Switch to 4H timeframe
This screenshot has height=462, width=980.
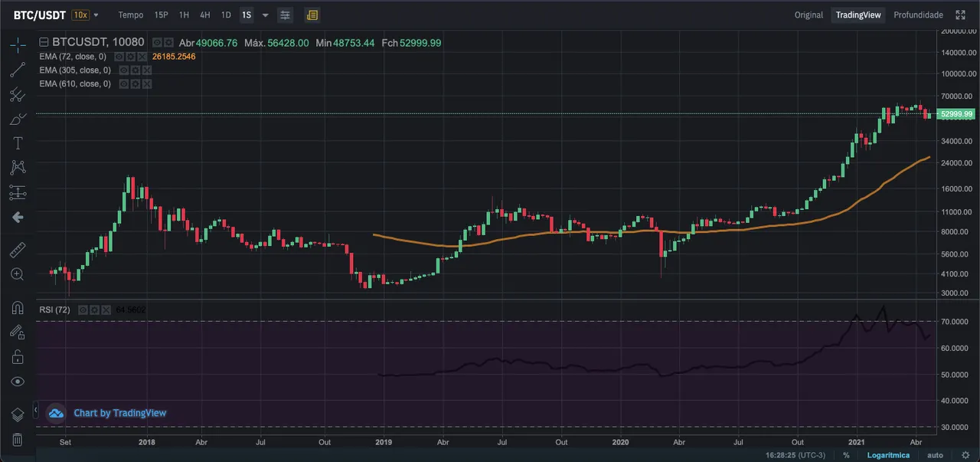pyautogui.click(x=205, y=15)
